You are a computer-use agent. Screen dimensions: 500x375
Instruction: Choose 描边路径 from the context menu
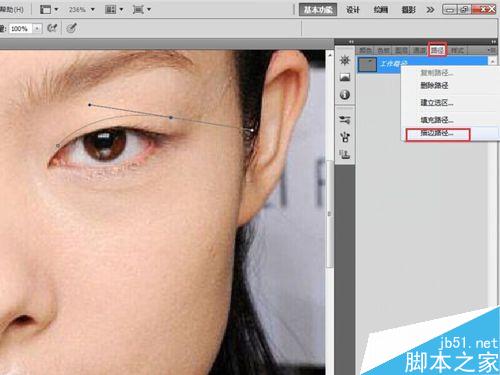point(438,134)
